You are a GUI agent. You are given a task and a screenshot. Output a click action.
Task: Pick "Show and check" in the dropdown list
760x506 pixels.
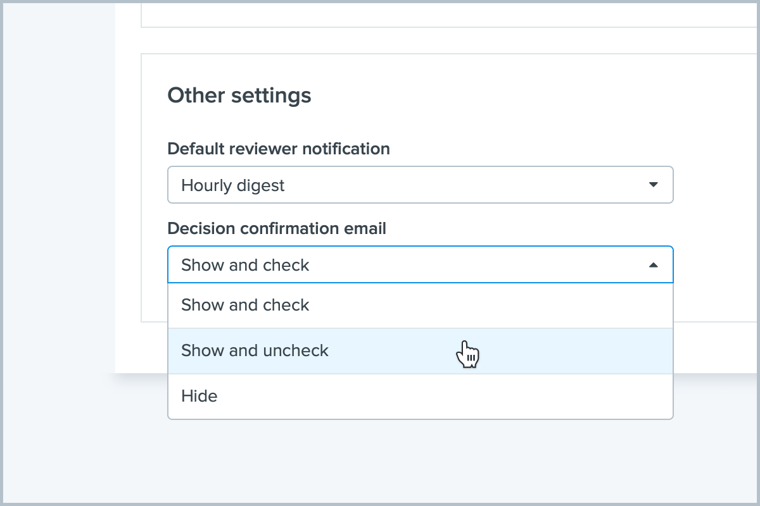pos(245,305)
